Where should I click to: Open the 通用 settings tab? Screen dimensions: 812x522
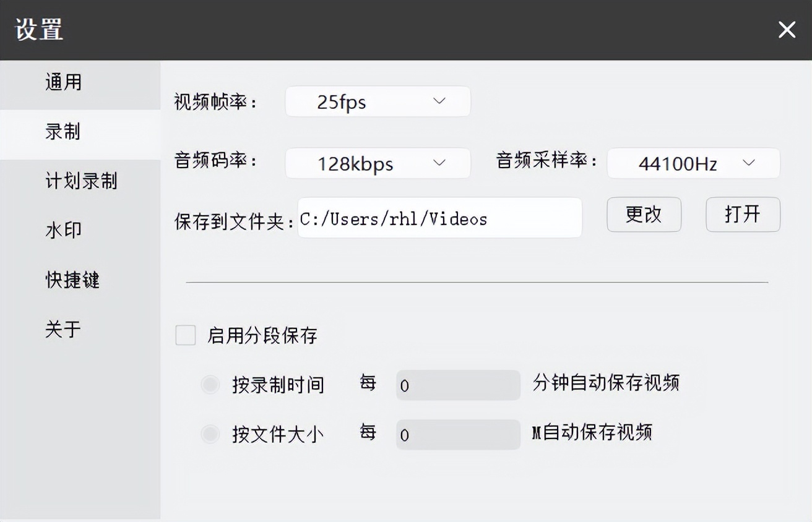64,82
